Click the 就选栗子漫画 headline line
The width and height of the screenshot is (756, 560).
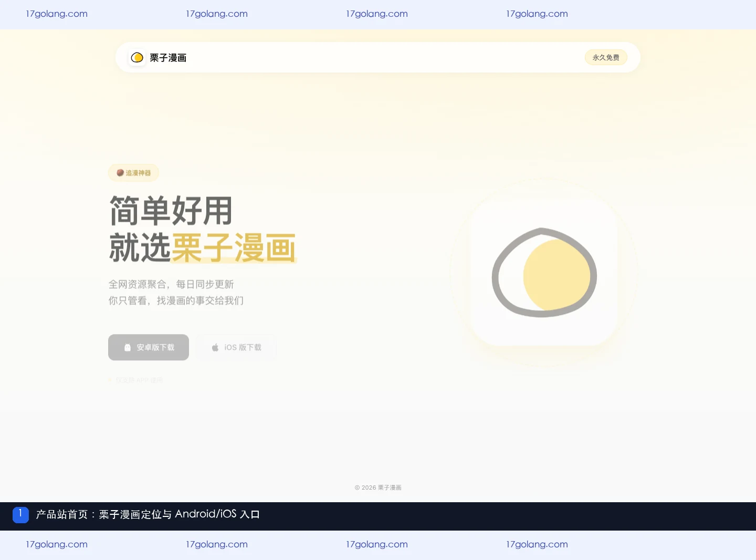coord(203,247)
